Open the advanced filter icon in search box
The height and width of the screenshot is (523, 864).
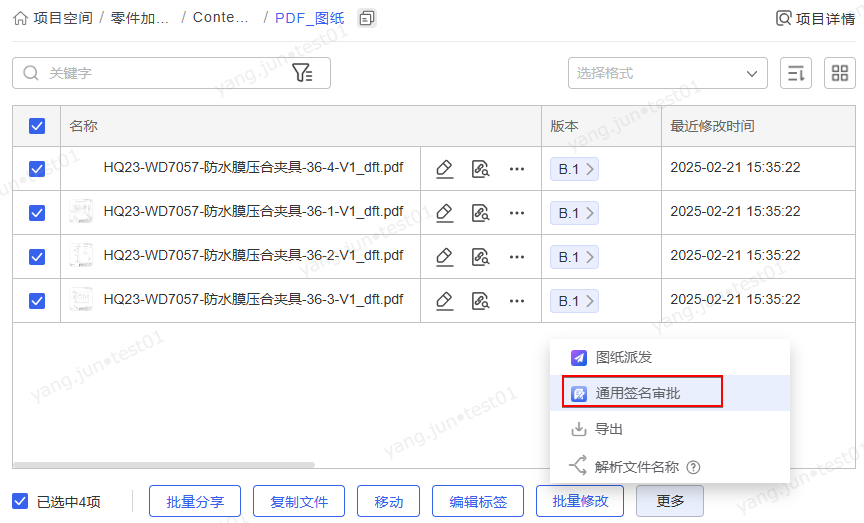point(302,73)
